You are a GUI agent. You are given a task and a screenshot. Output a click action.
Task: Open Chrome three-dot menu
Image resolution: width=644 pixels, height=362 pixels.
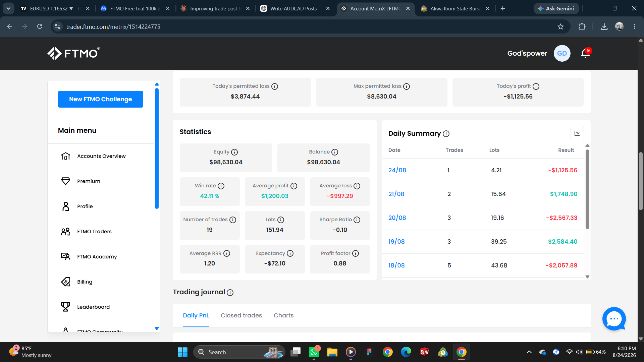634,26
